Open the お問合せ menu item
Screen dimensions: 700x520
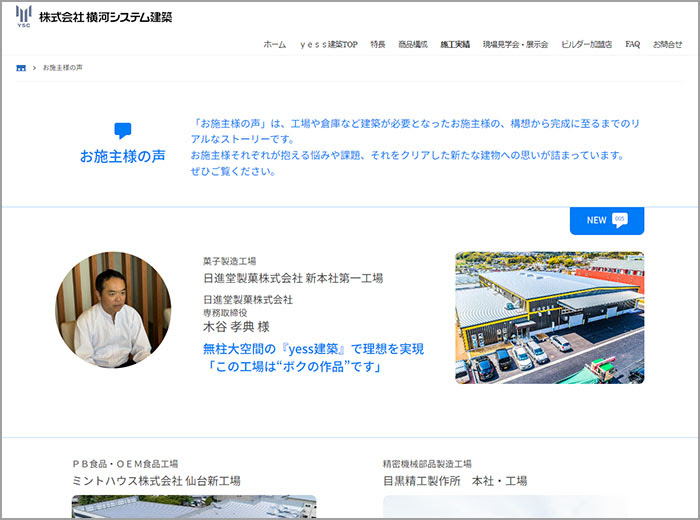[x=667, y=44]
